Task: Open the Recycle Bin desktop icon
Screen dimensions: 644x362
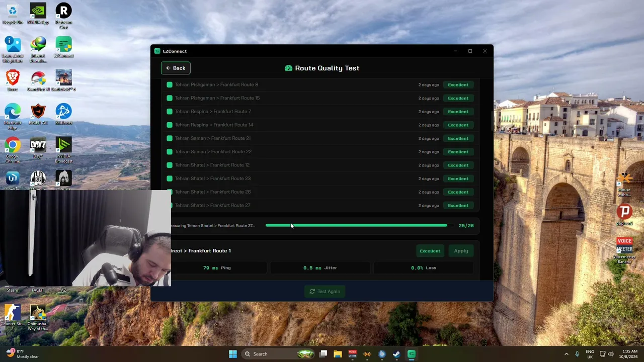Action: [x=13, y=14]
